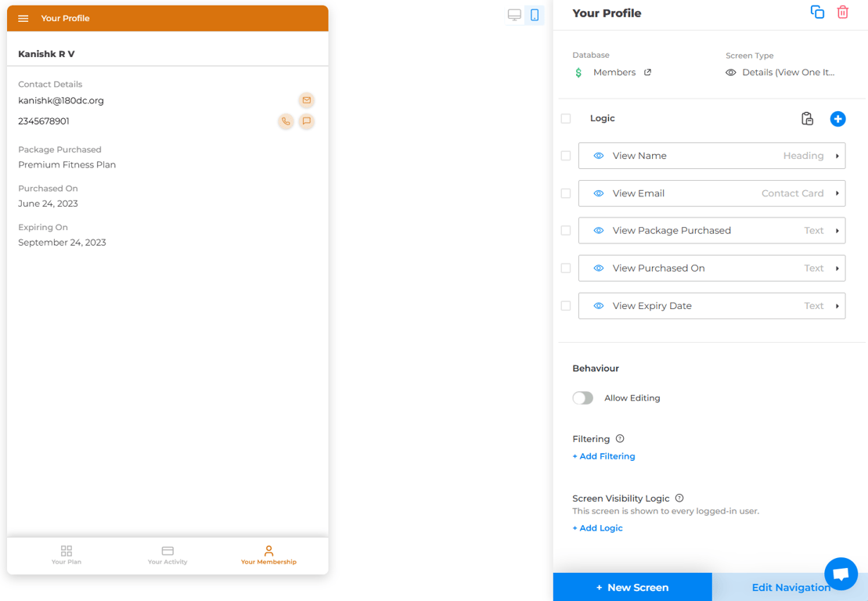Toggle the Logic select-all checkbox
This screenshot has height=601, width=868.
click(566, 118)
